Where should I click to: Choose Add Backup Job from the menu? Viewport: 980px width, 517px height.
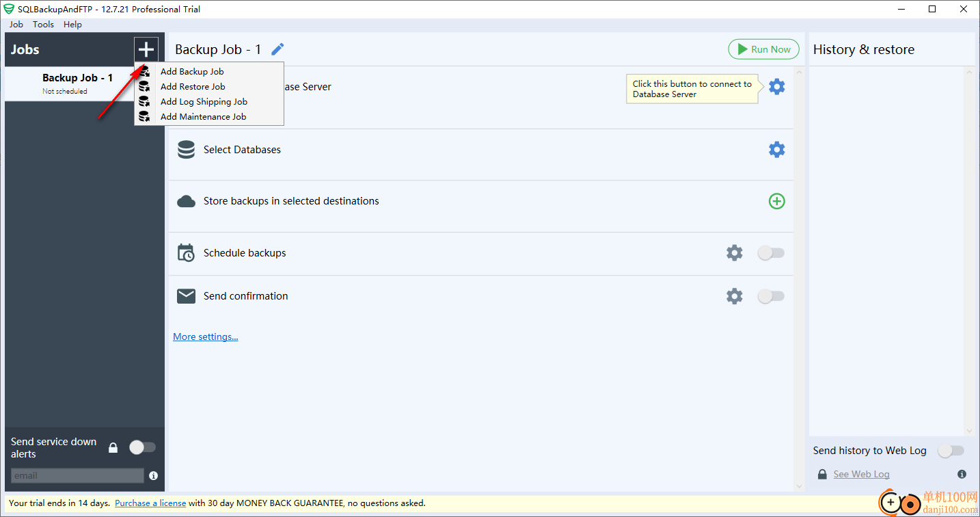pos(209,71)
